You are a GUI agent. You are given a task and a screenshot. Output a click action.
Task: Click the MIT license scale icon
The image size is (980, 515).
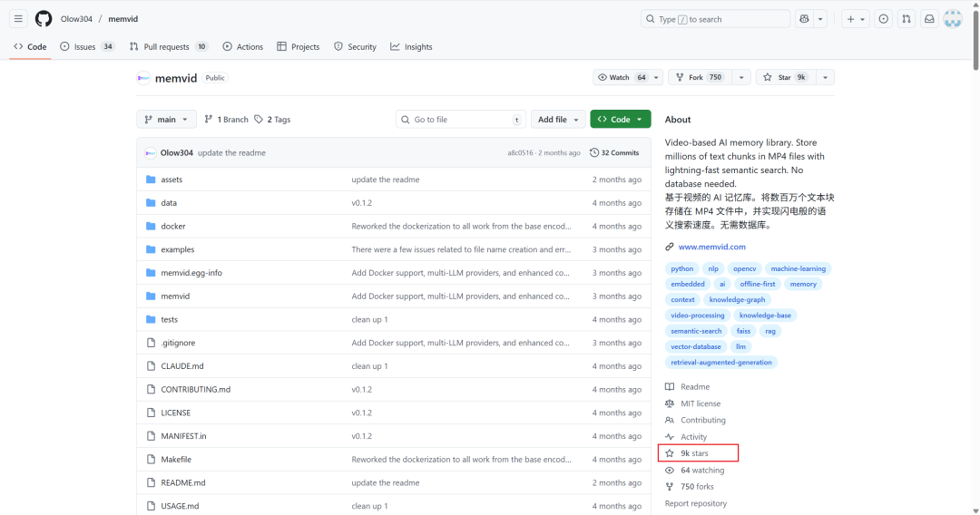click(x=670, y=403)
